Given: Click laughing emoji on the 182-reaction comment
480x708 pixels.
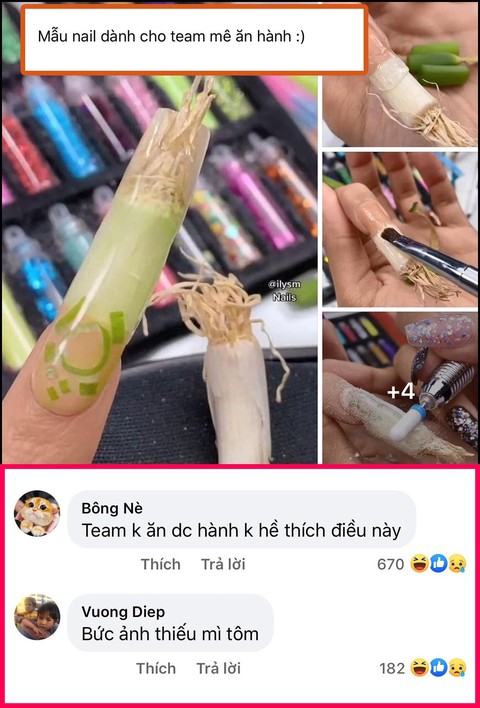Looking at the screenshot, I should pyautogui.click(x=419, y=668).
